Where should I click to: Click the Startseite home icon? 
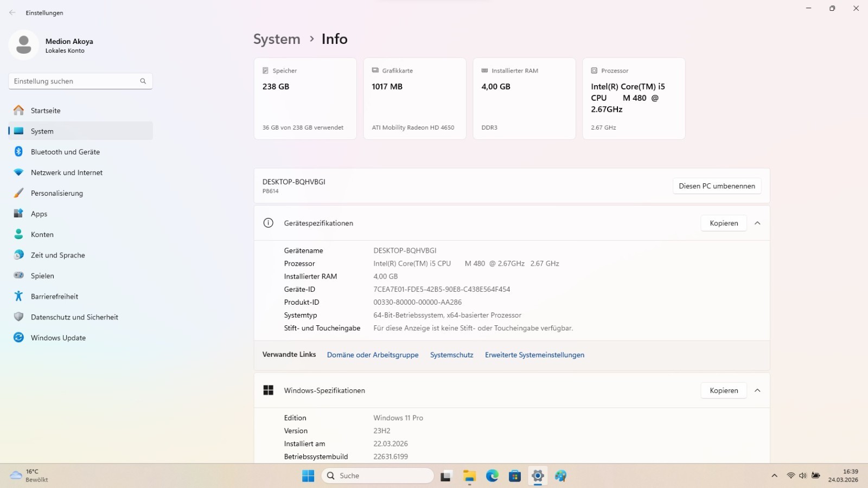(18, 111)
